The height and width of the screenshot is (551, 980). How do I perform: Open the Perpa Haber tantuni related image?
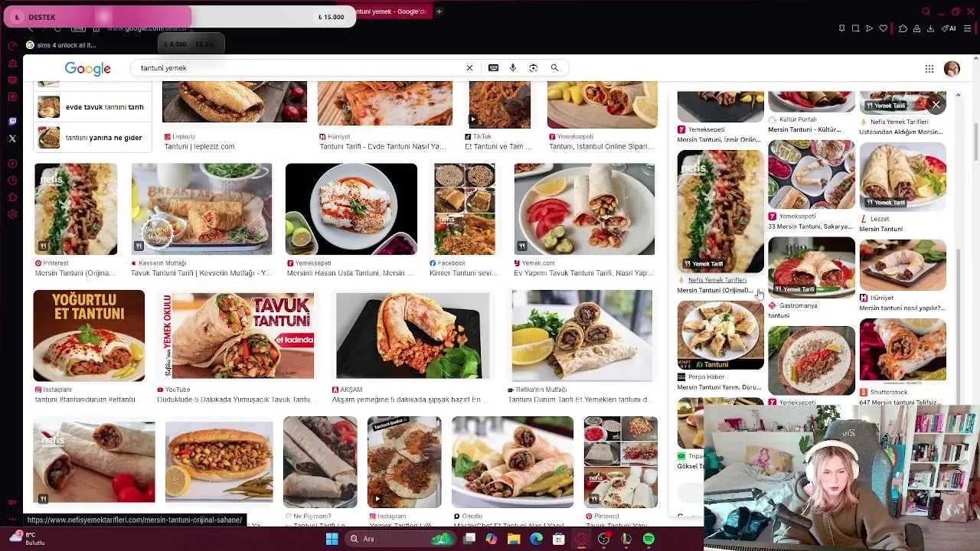720,335
